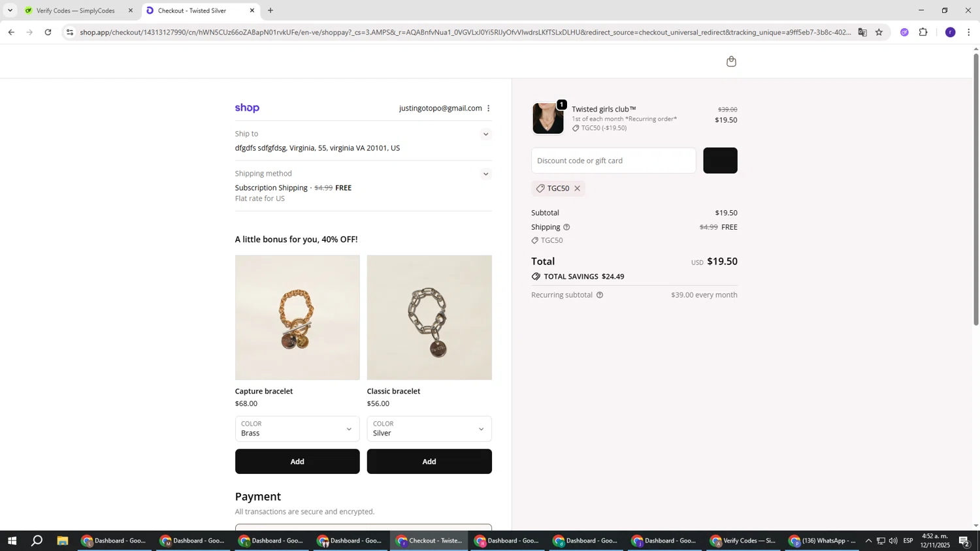
Task: Click Twisted girls club product thumbnail
Action: coord(547,118)
